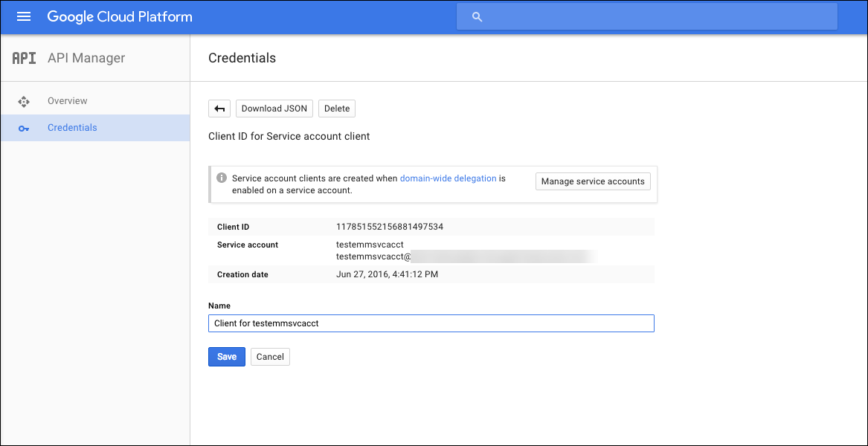Image resolution: width=868 pixels, height=446 pixels.
Task: Click Manage service accounts button
Action: click(x=593, y=181)
